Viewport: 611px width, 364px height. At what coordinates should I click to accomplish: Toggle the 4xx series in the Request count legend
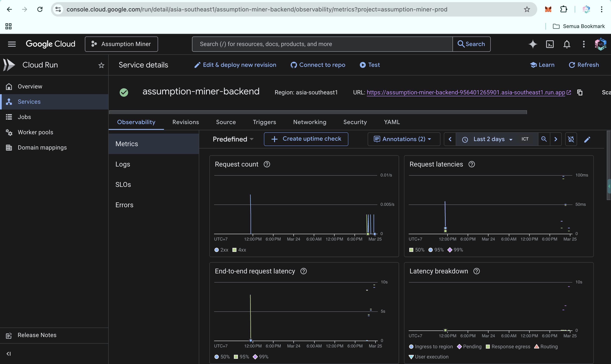click(x=239, y=250)
